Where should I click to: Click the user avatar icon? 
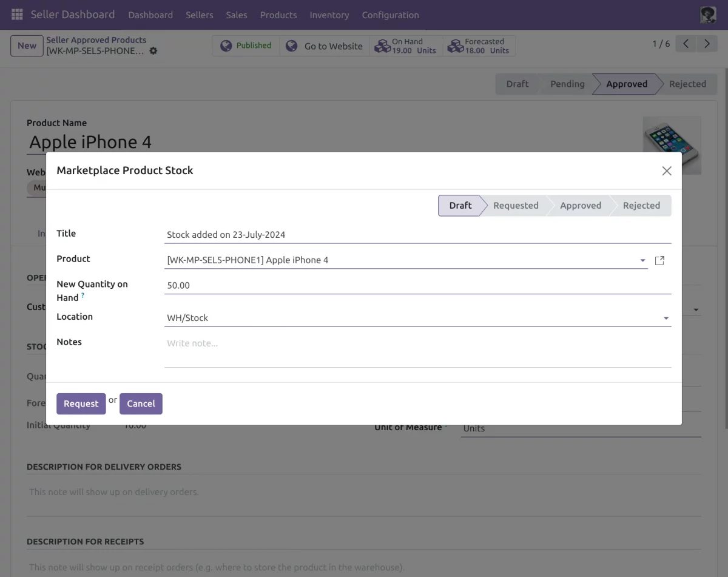click(x=707, y=15)
